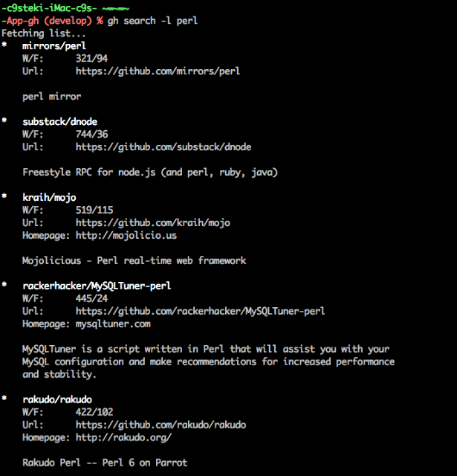Open the https://github.com/substack/dnode URL
The height and width of the screenshot is (476, 457).
tap(163, 147)
